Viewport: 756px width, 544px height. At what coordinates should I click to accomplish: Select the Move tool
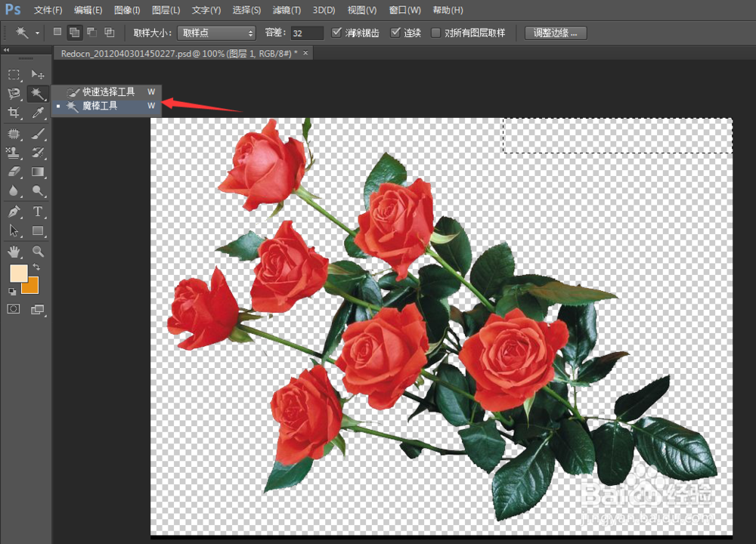tap(38, 75)
